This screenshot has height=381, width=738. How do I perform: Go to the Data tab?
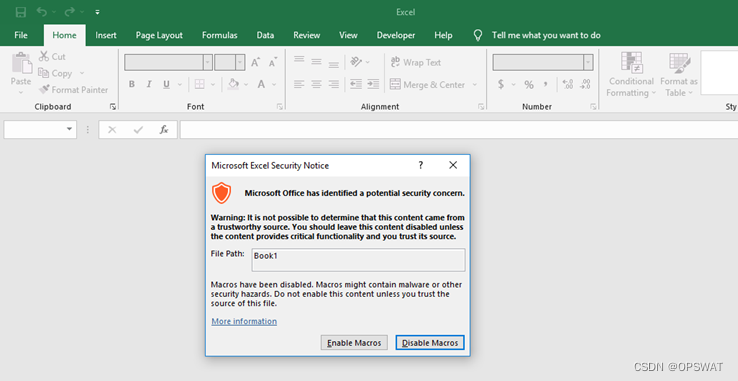[x=265, y=35]
